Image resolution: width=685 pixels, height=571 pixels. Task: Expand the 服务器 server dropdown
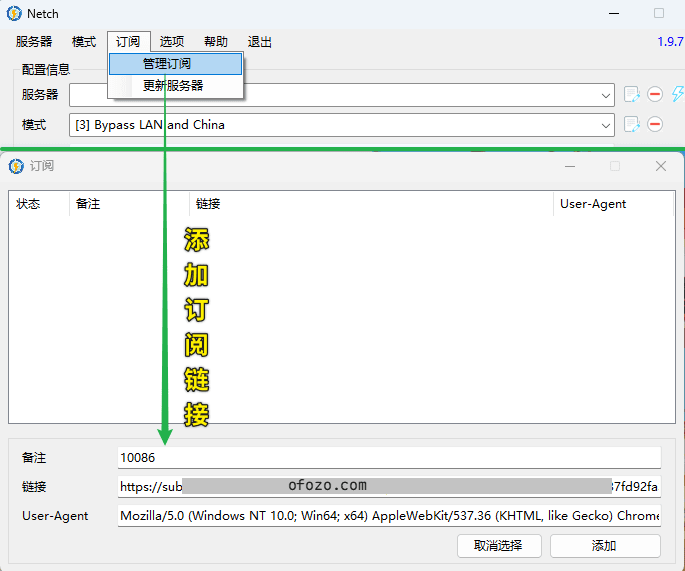pyautogui.click(x=607, y=95)
